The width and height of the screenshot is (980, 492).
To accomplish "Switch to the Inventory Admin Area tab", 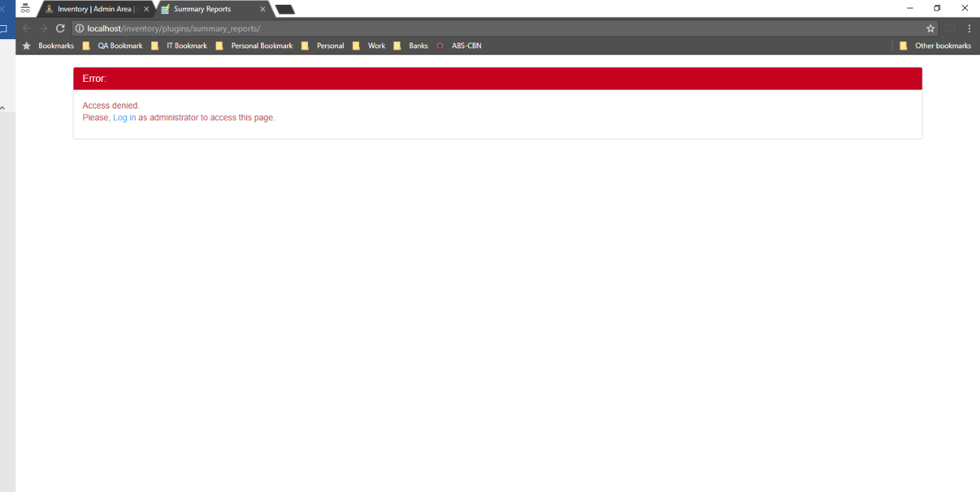I will [94, 9].
